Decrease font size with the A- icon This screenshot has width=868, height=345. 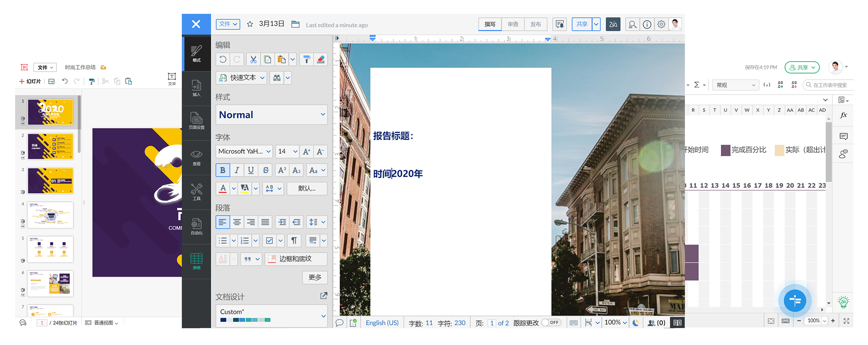[x=320, y=152]
